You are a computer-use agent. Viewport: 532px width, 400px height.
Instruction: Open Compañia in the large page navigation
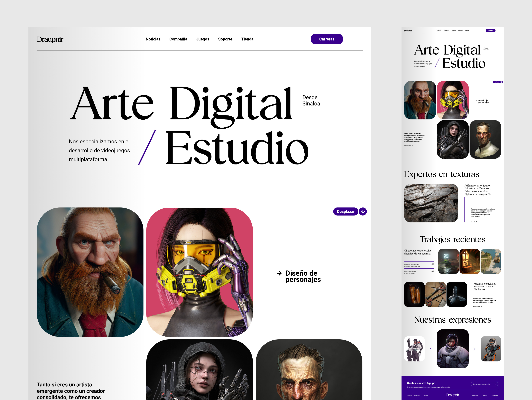point(178,39)
